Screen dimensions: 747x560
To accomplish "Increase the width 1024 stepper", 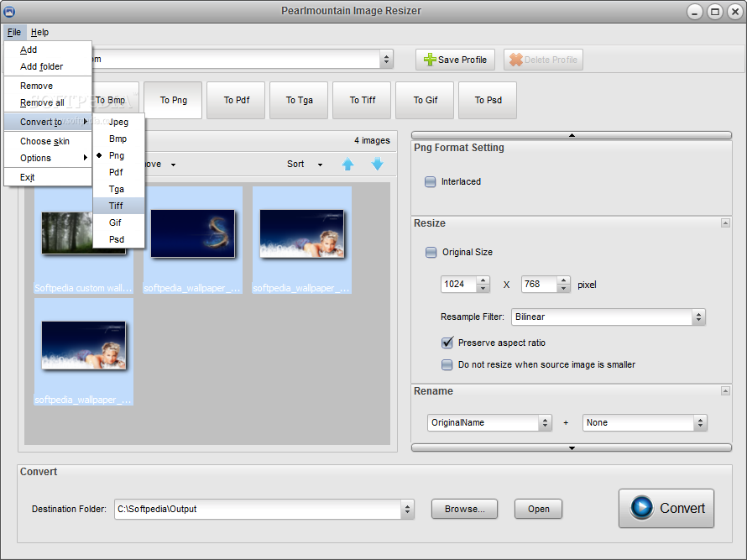I will (x=483, y=280).
